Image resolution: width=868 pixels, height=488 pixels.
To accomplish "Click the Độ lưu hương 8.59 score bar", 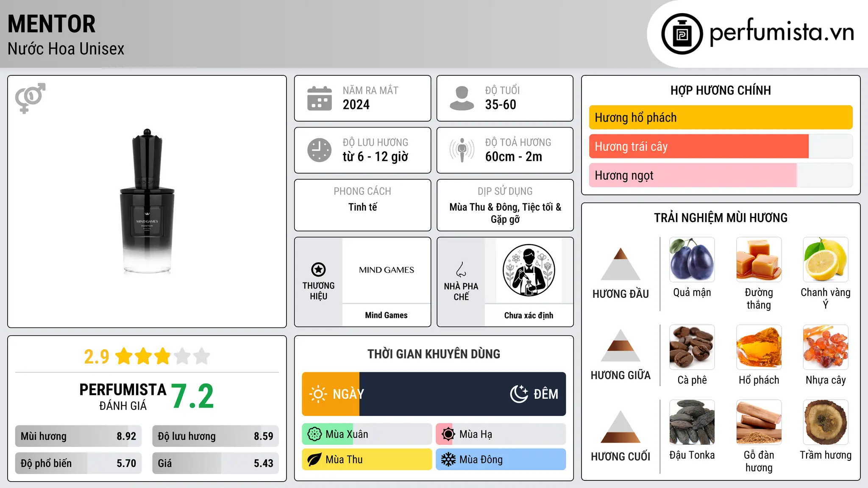I will pyautogui.click(x=216, y=436).
